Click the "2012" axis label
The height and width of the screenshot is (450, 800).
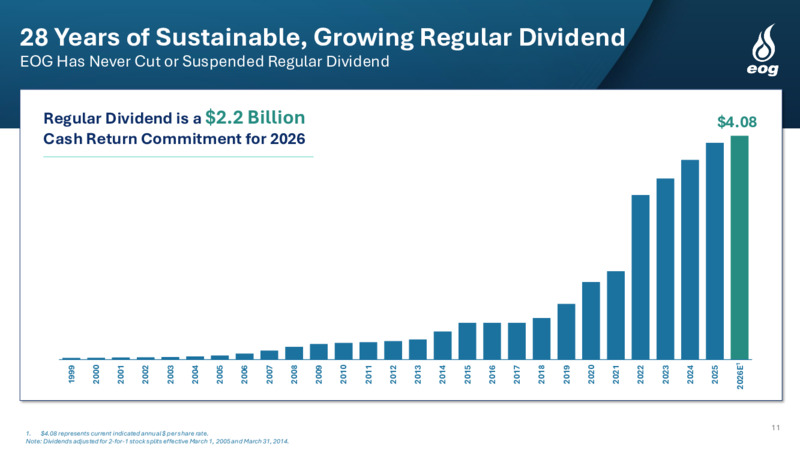393,374
